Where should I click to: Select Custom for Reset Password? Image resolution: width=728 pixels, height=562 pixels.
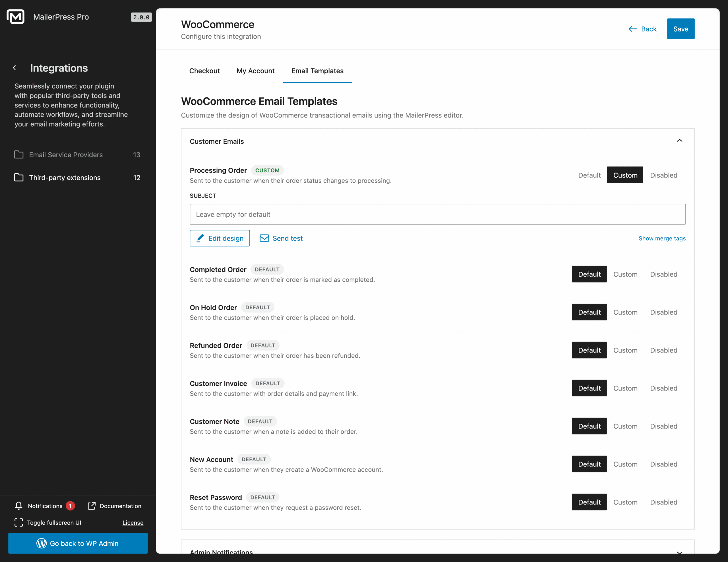click(x=625, y=502)
